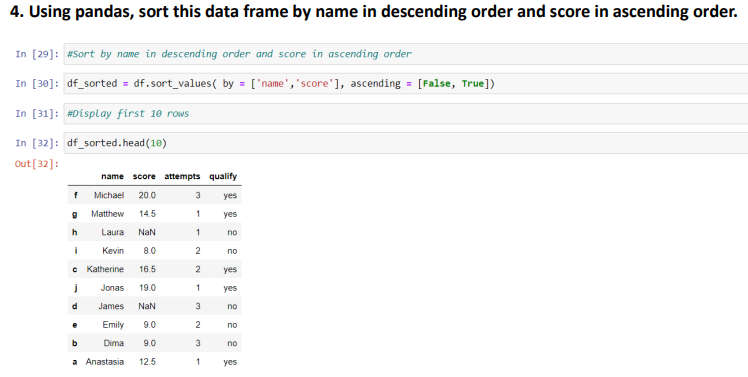Click the df_sorted.head(10) code cell
The width and height of the screenshot is (748, 377).
point(405,143)
